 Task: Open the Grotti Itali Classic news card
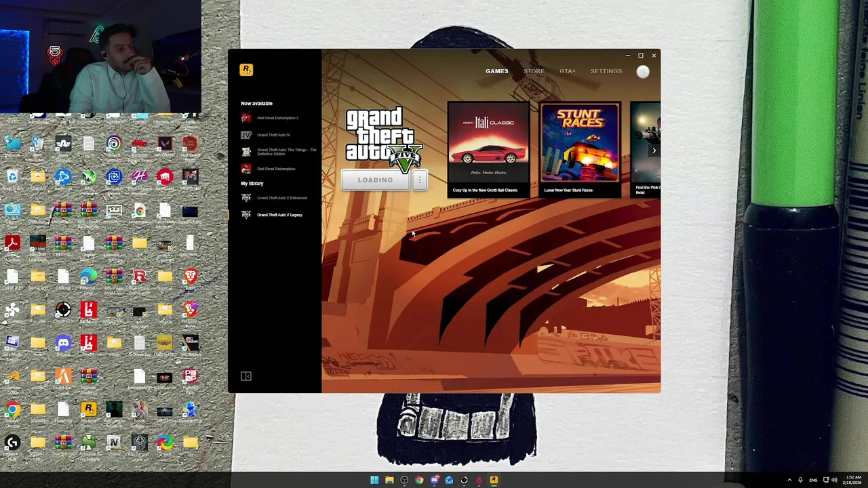[488, 149]
